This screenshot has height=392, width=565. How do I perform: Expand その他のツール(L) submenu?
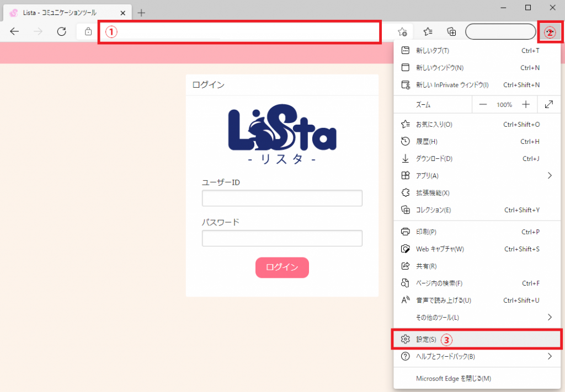477,318
